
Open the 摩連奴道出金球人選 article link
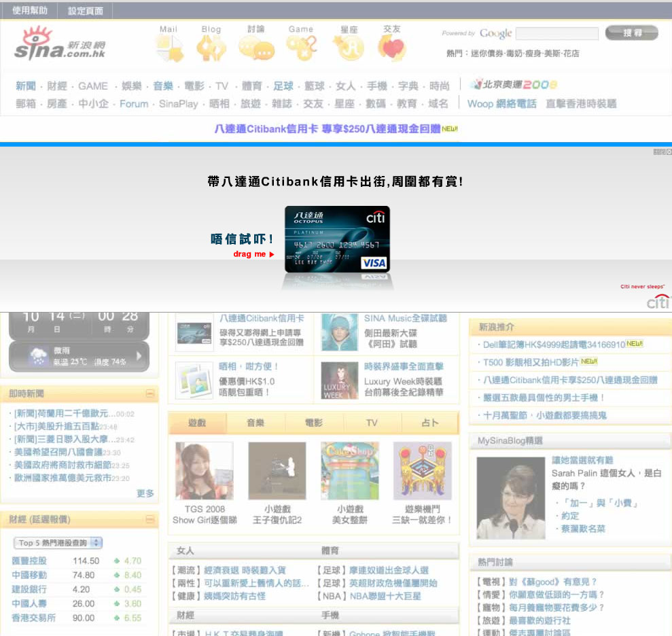coord(389,570)
